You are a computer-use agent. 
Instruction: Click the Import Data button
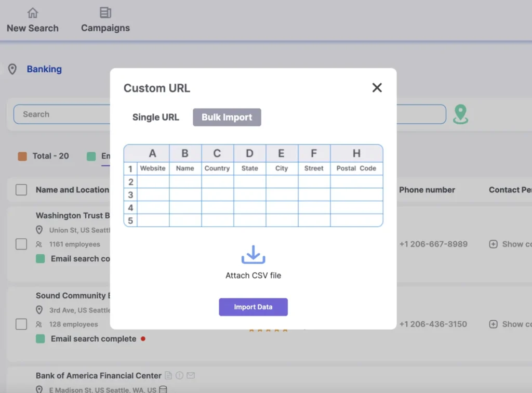point(253,307)
